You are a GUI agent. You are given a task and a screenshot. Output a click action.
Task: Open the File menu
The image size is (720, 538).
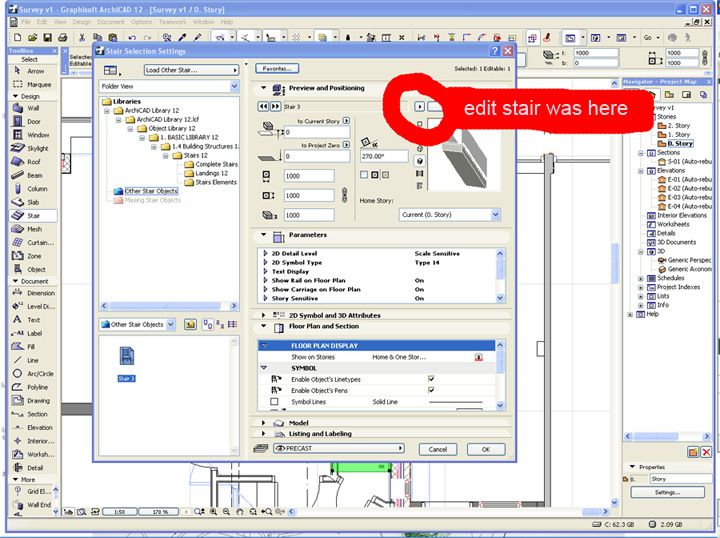point(25,22)
